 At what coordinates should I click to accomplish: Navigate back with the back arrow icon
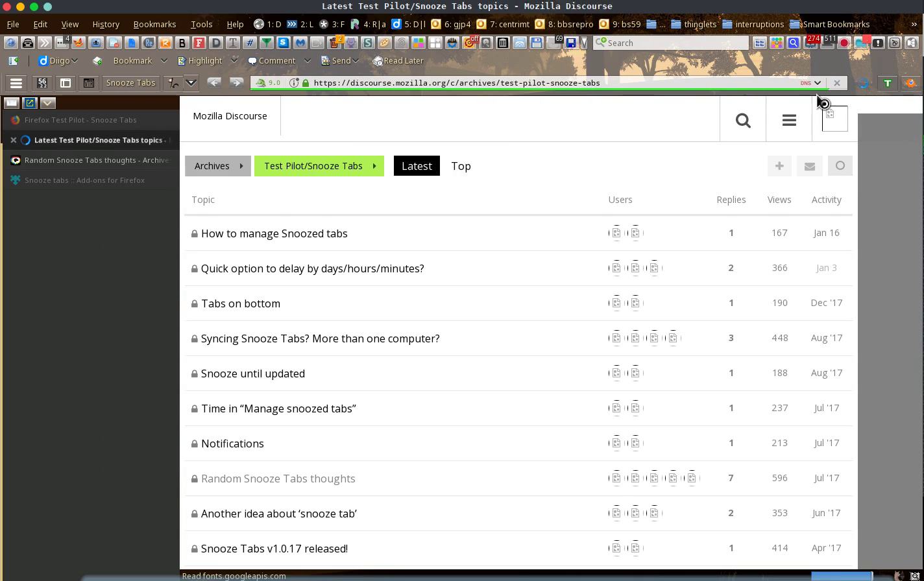(214, 82)
